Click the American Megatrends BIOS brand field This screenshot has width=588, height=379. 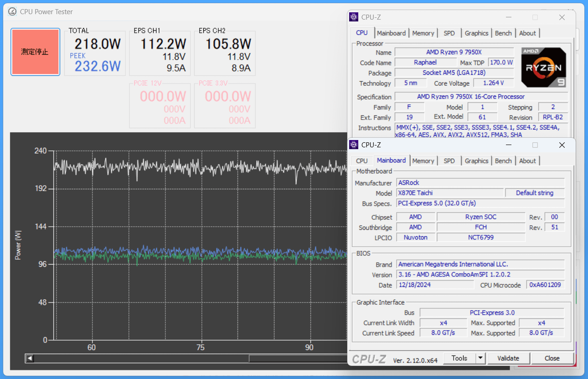(x=480, y=264)
